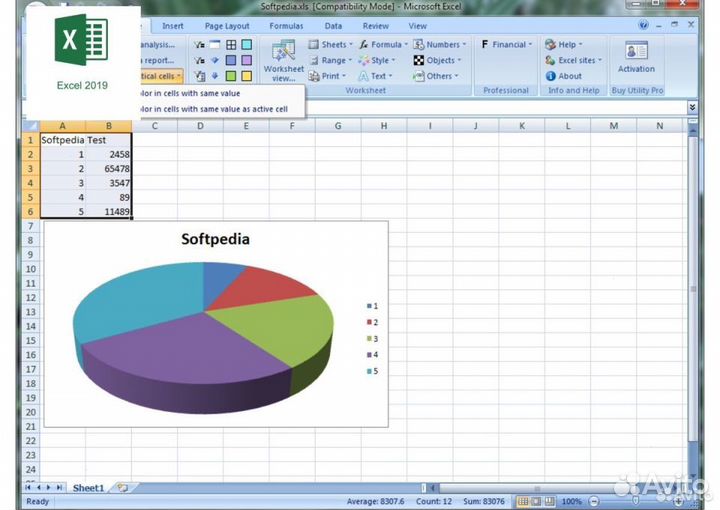Click the 100% zoom level
Screen dimensions: 720x510
571,501
